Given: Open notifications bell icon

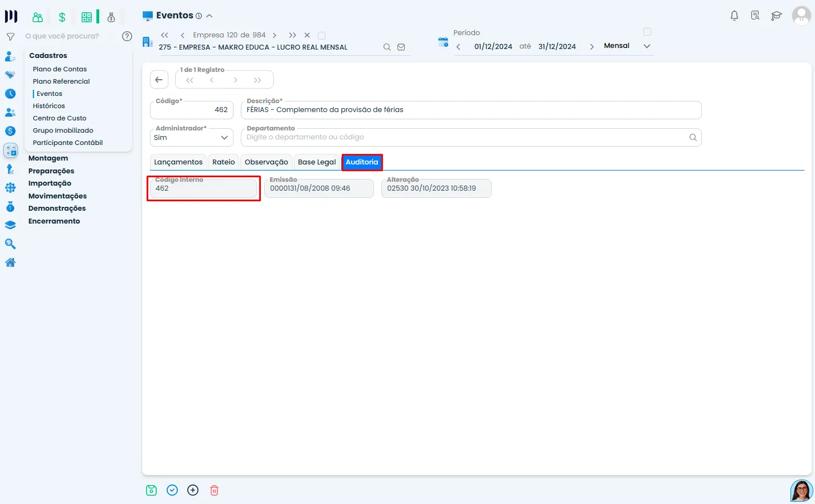Looking at the screenshot, I should pyautogui.click(x=734, y=16).
